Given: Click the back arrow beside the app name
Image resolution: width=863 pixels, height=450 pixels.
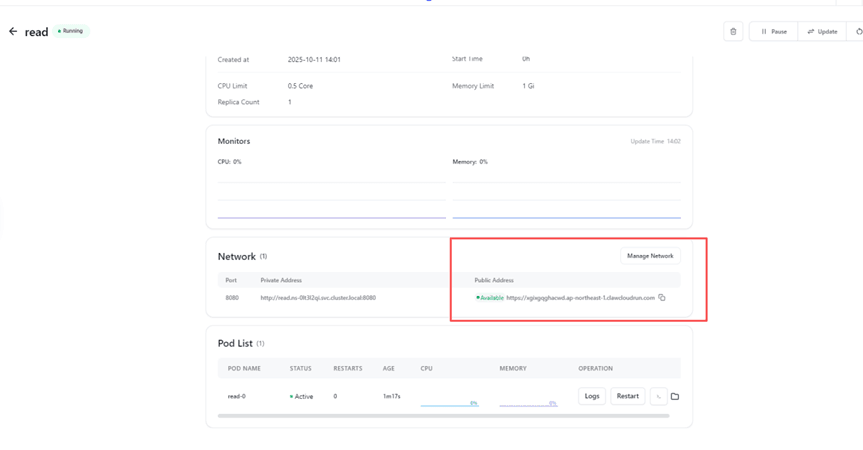Looking at the screenshot, I should coord(13,32).
